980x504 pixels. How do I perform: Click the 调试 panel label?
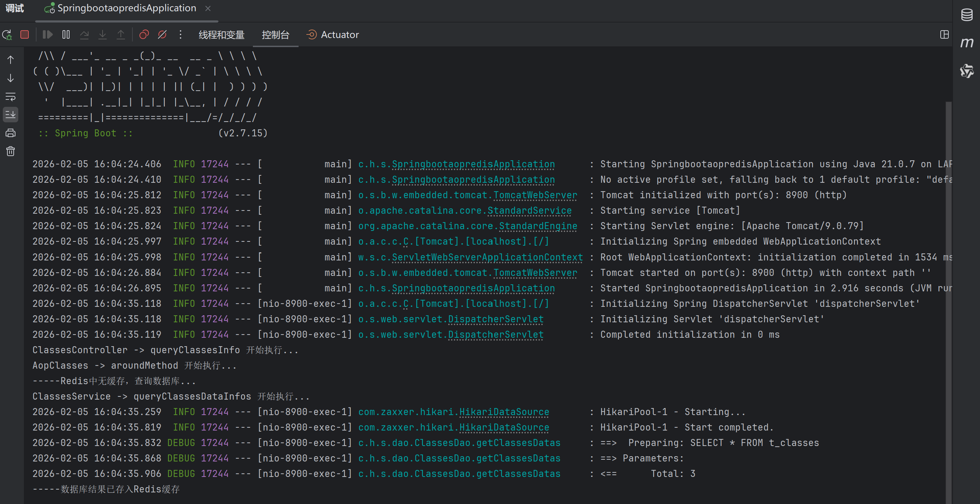click(x=15, y=8)
